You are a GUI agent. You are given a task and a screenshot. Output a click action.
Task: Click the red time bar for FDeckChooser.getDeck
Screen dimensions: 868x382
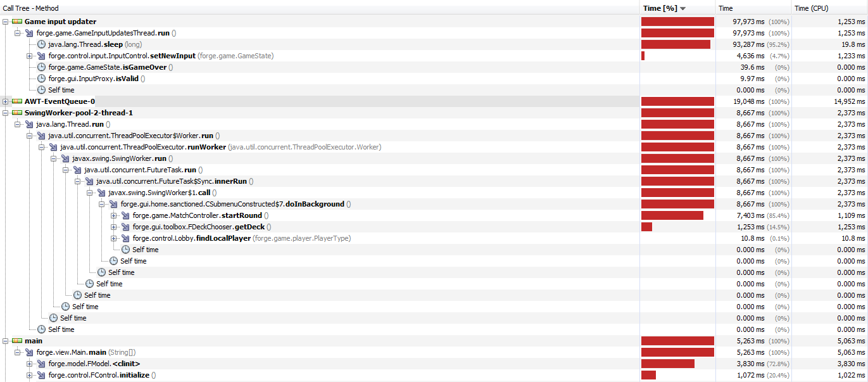click(x=646, y=227)
